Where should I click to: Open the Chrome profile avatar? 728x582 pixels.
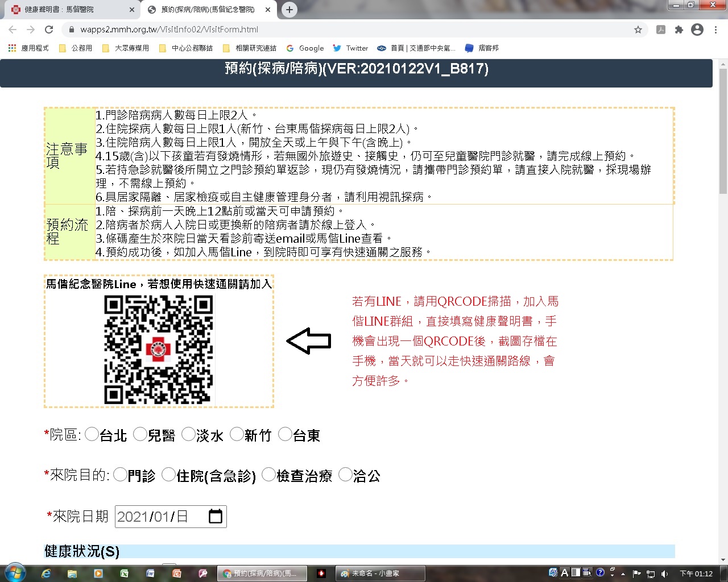pyautogui.click(x=697, y=30)
